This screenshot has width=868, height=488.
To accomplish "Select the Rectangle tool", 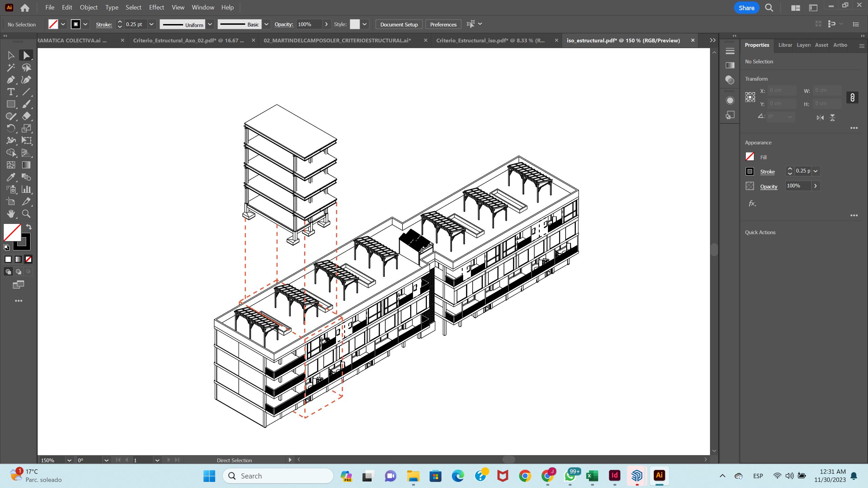I will 11,104.
